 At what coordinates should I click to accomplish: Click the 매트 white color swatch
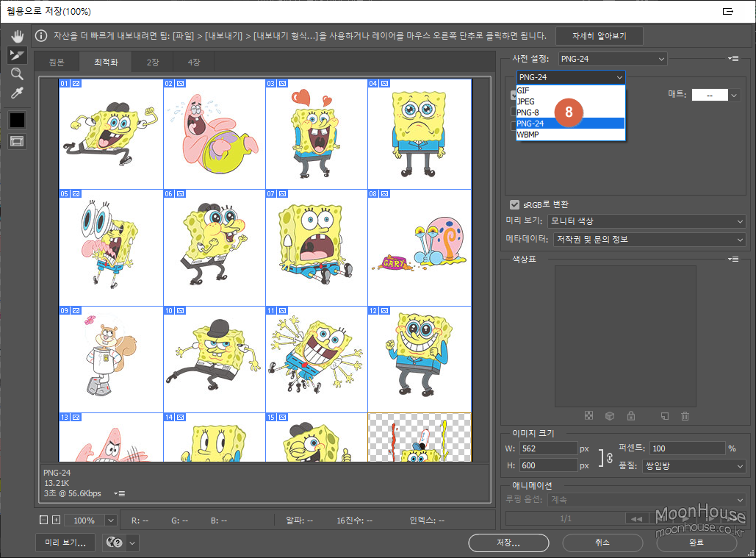709,95
